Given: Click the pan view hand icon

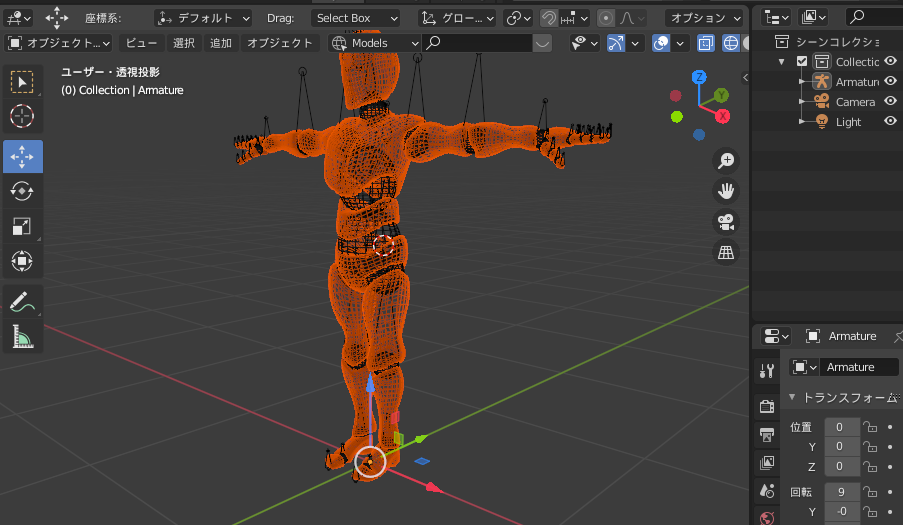Looking at the screenshot, I should [x=726, y=191].
